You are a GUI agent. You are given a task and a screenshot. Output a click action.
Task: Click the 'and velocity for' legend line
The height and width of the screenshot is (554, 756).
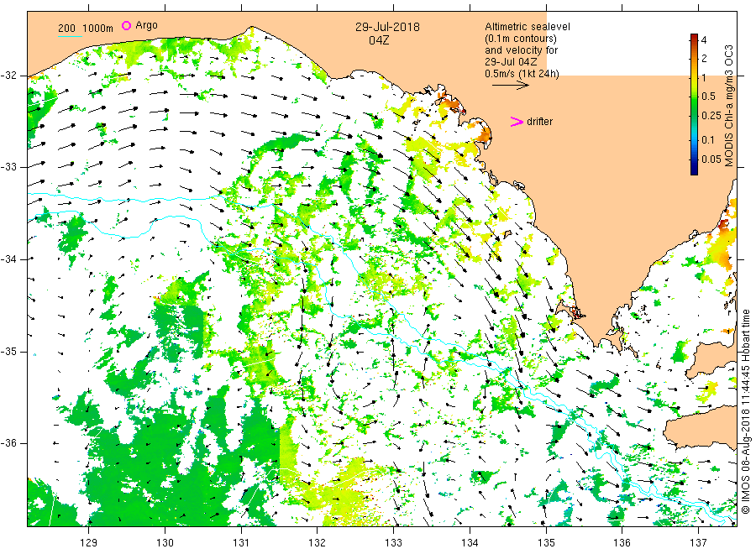(x=521, y=50)
